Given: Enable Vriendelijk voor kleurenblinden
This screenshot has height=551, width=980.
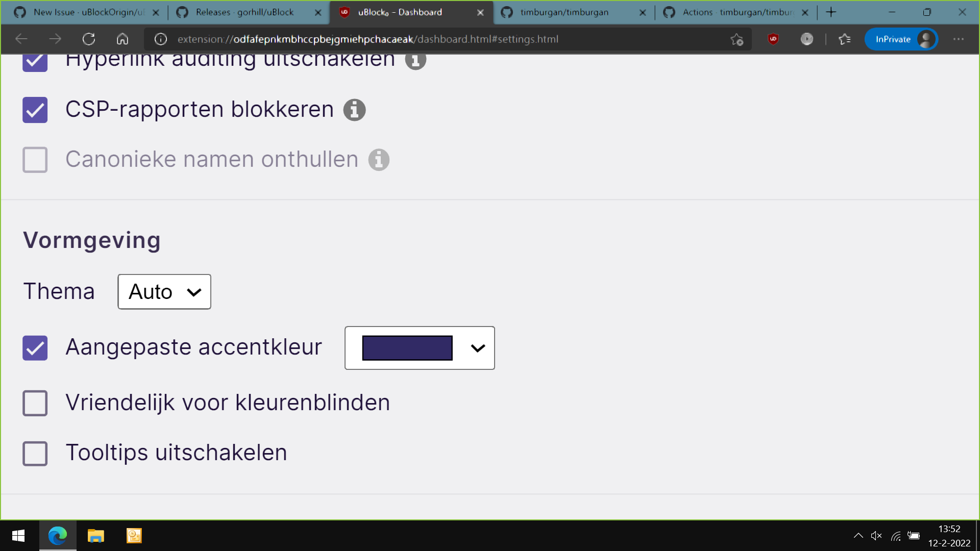Looking at the screenshot, I should pyautogui.click(x=35, y=403).
